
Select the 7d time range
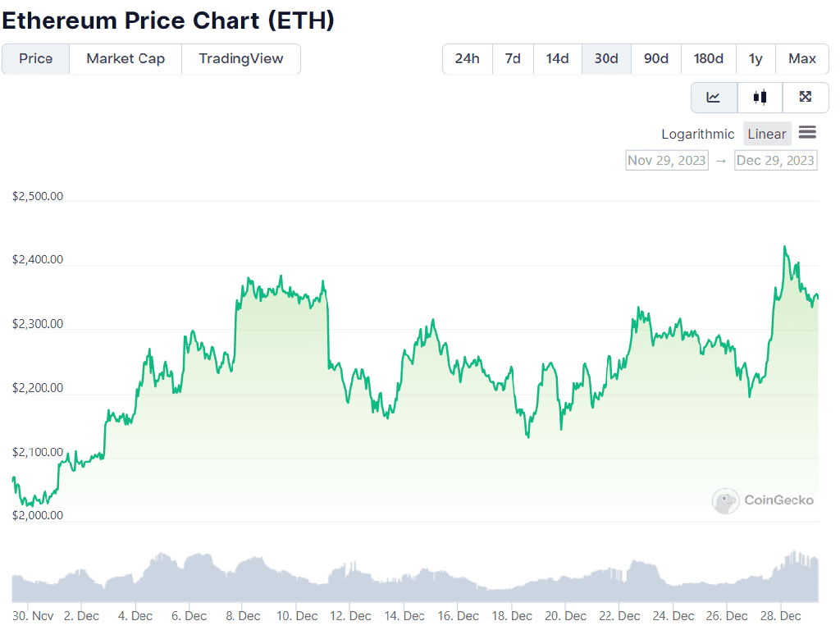pos(513,59)
